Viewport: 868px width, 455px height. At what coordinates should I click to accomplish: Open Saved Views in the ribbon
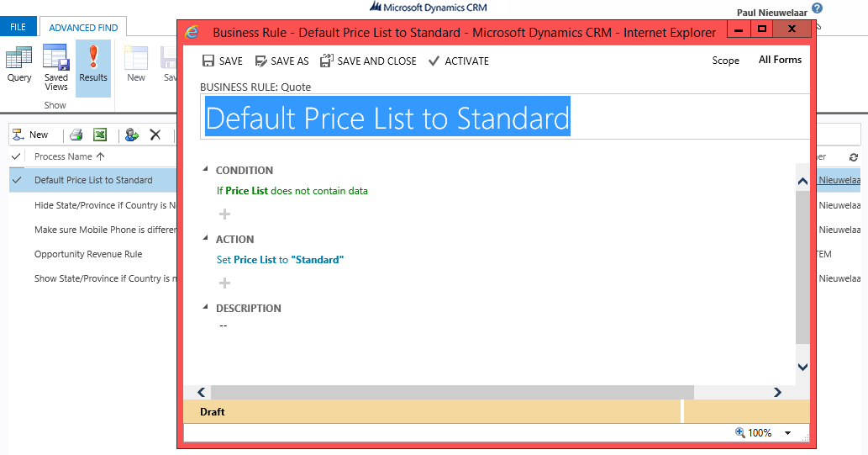[56, 67]
